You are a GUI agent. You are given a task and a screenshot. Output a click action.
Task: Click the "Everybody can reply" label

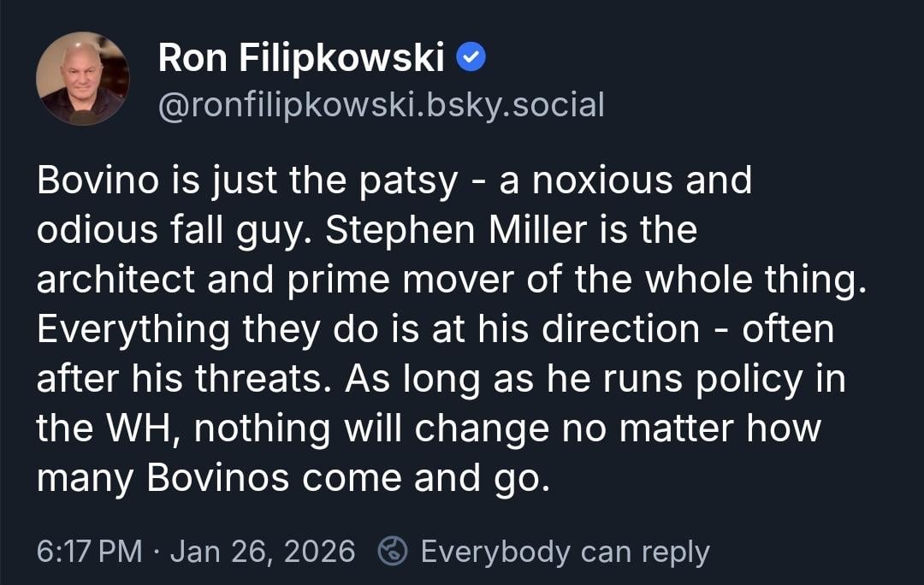[x=565, y=551]
